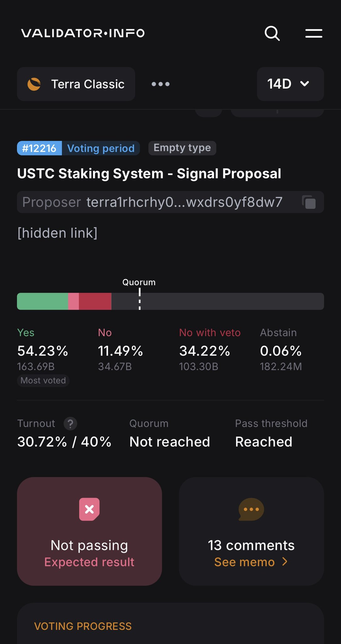Screen dimensions: 341x644
Task: Open the Terra Classic network selector
Action: [76, 84]
